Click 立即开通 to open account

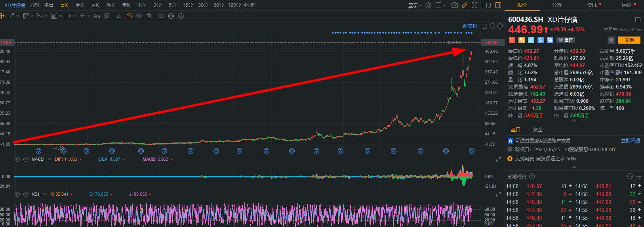point(631,140)
